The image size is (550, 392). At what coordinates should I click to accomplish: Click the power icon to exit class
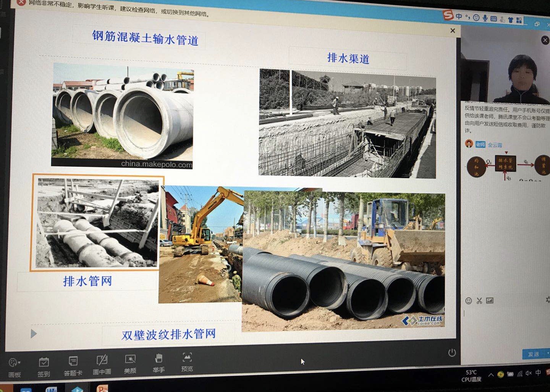[x=452, y=353]
